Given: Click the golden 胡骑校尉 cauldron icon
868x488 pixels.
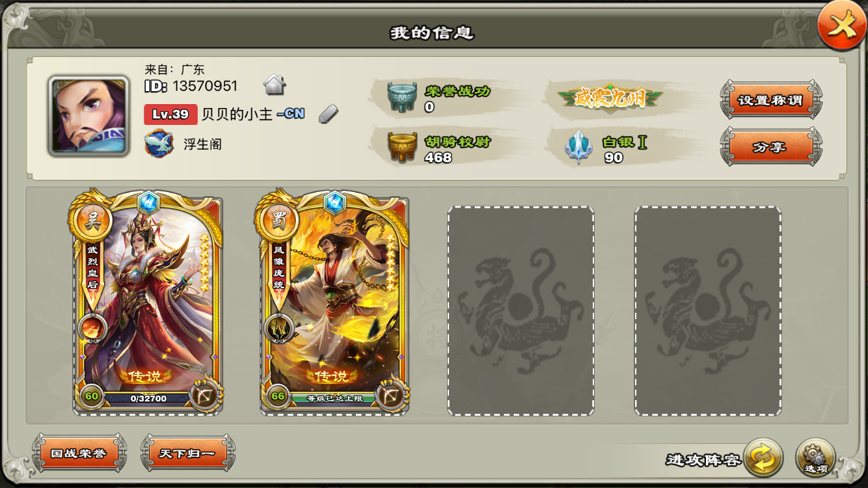Looking at the screenshot, I should click(x=402, y=147).
